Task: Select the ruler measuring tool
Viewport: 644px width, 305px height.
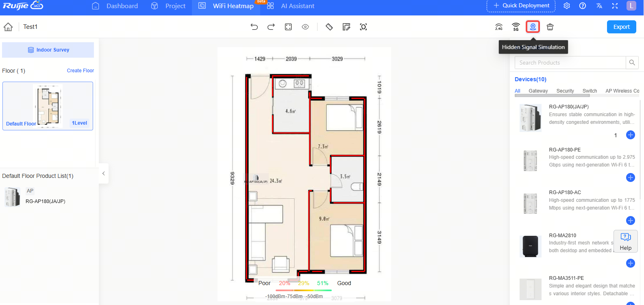Action: (x=329, y=27)
